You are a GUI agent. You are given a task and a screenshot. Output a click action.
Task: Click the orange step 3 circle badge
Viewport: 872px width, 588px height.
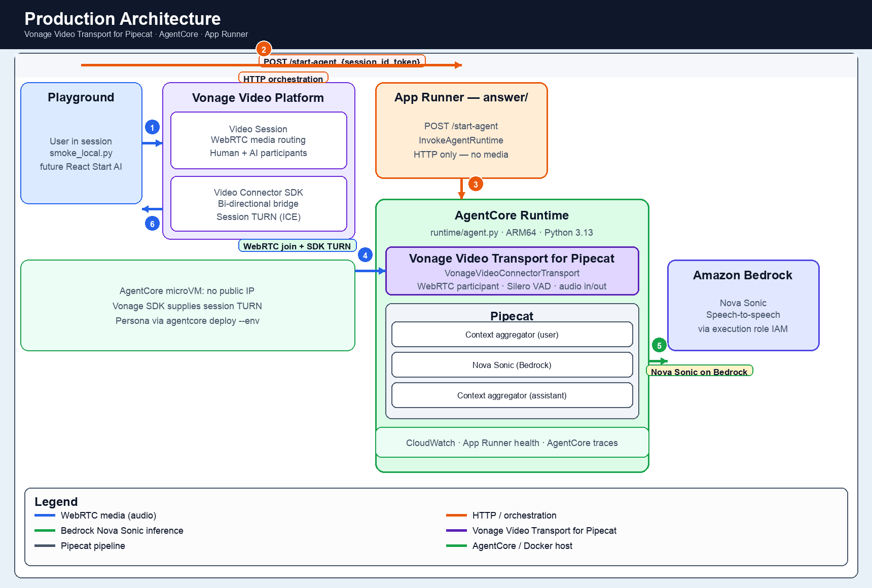[x=476, y=184]
